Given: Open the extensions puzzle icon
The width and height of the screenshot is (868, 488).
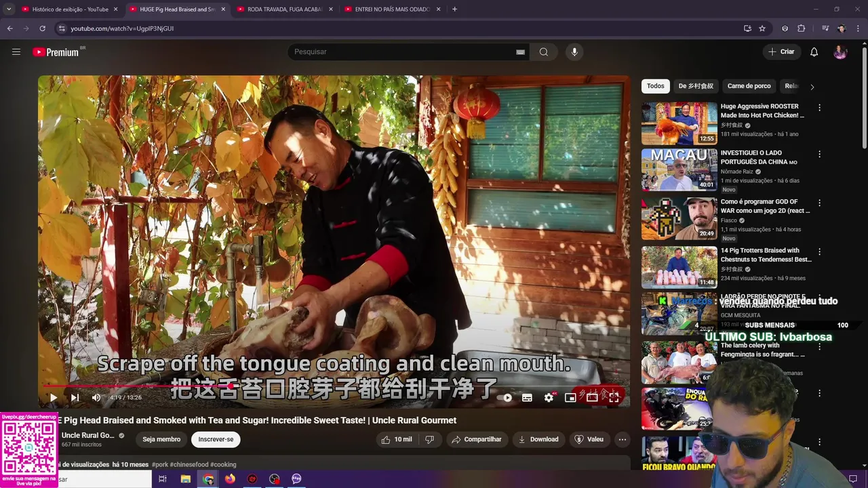Looking at the screenshot, I should point(802,28).
